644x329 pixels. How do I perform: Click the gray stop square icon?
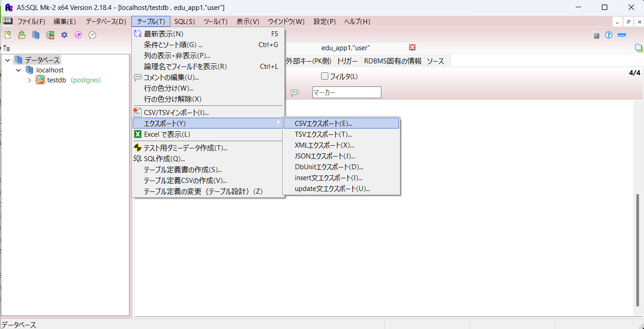click(596, 35)
